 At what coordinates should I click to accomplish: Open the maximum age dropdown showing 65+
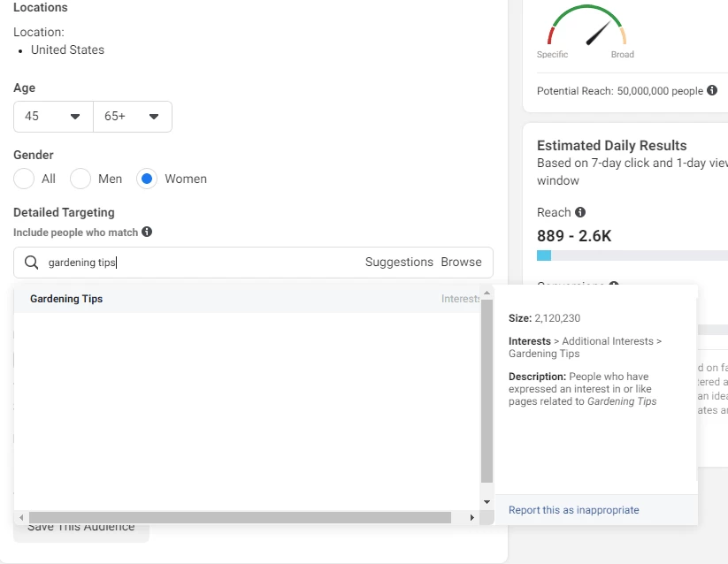click(132, 117)
